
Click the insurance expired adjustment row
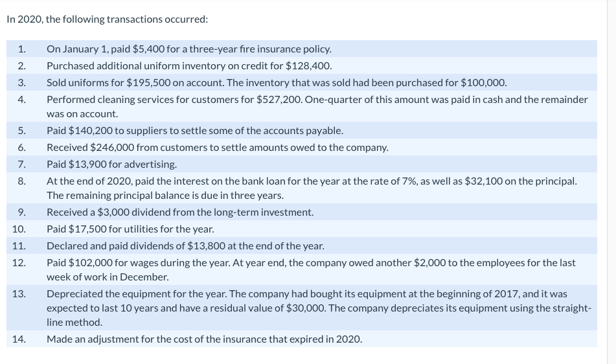click(302, 339)
